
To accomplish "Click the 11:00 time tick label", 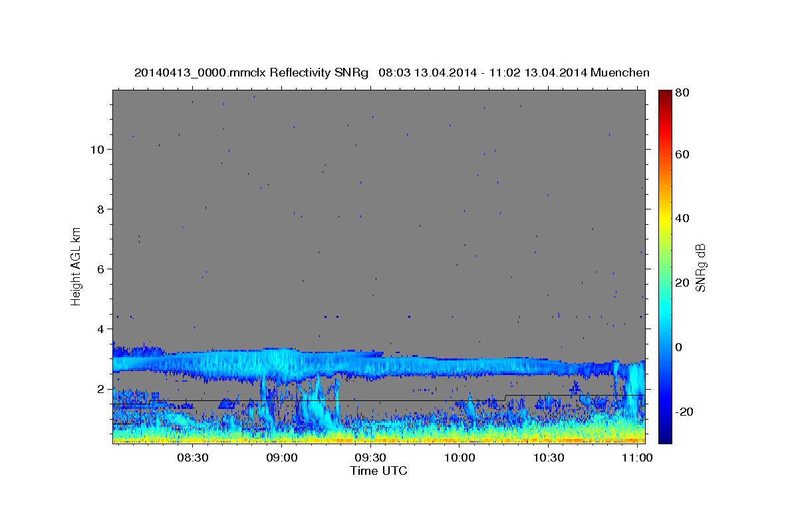I will tap(636, 459).
